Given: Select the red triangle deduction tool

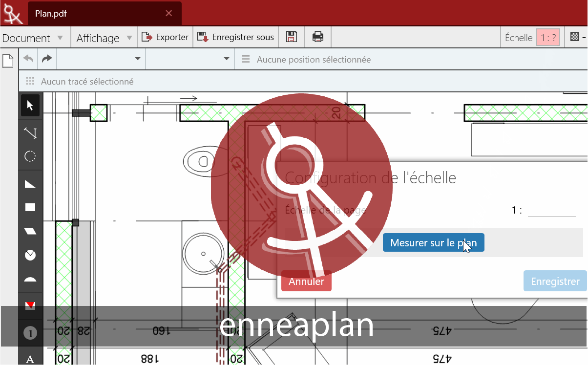Looking at the screenshot, I should [30, 305].
